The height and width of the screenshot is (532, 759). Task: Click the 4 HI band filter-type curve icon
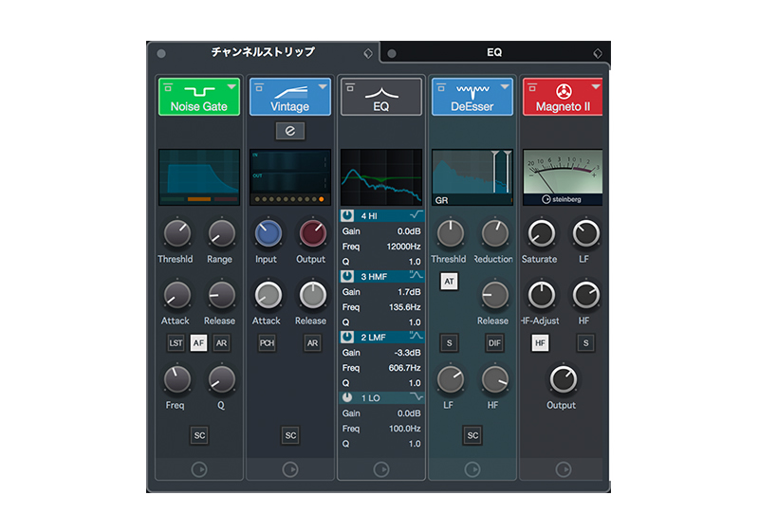tap(416, 214)
